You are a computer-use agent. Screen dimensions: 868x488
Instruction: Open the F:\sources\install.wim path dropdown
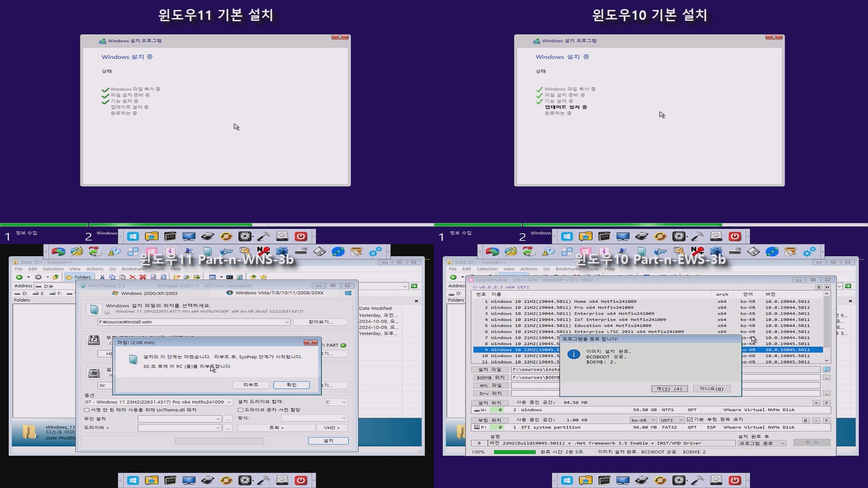pos(287,322)
